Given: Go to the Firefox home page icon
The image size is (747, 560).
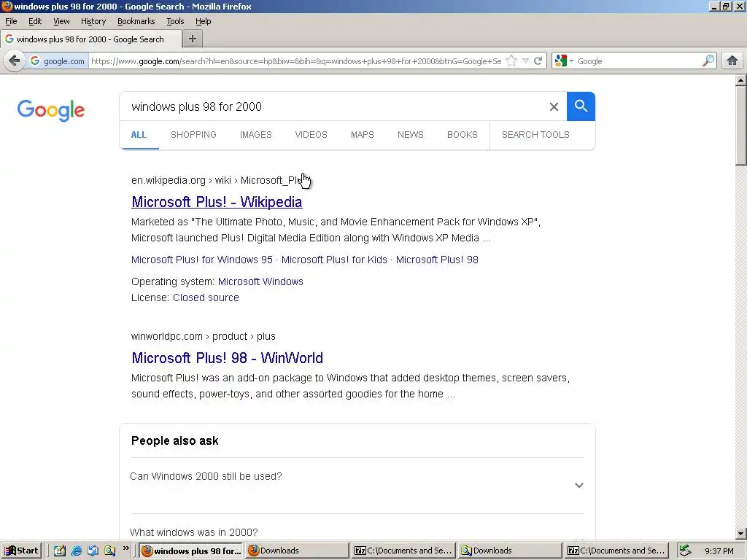Looking at the screenshot, I should 732,61.
